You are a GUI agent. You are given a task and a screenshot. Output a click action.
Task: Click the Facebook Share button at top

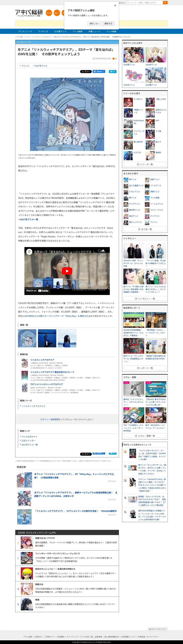click(x=99, y=72)
